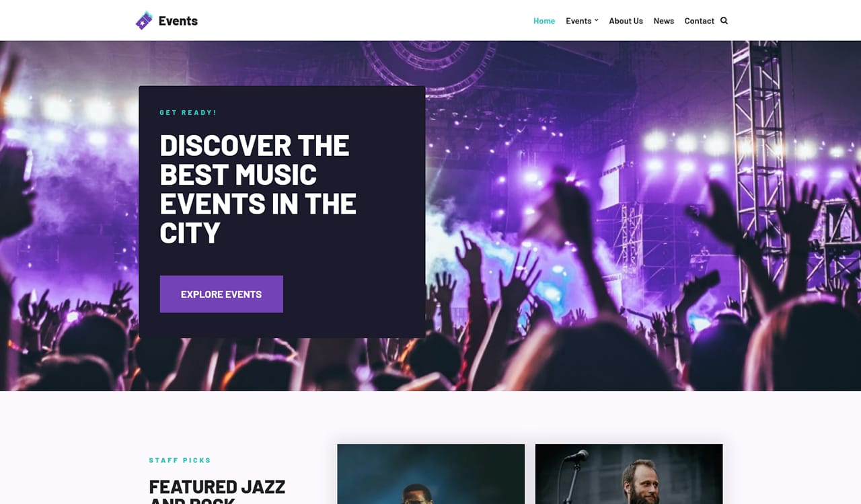This screenshot has width=861, height=504.
Task: Go to the Home menu item
Action: pos(544,21)
